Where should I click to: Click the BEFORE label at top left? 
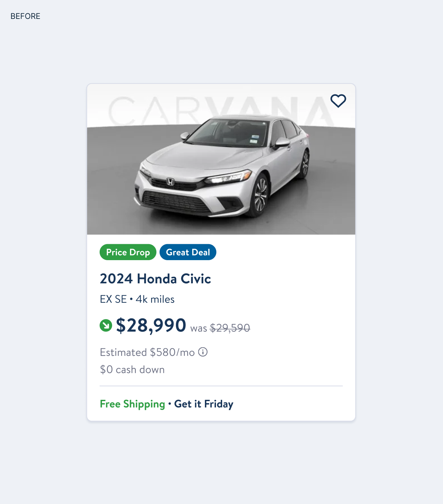25,16
